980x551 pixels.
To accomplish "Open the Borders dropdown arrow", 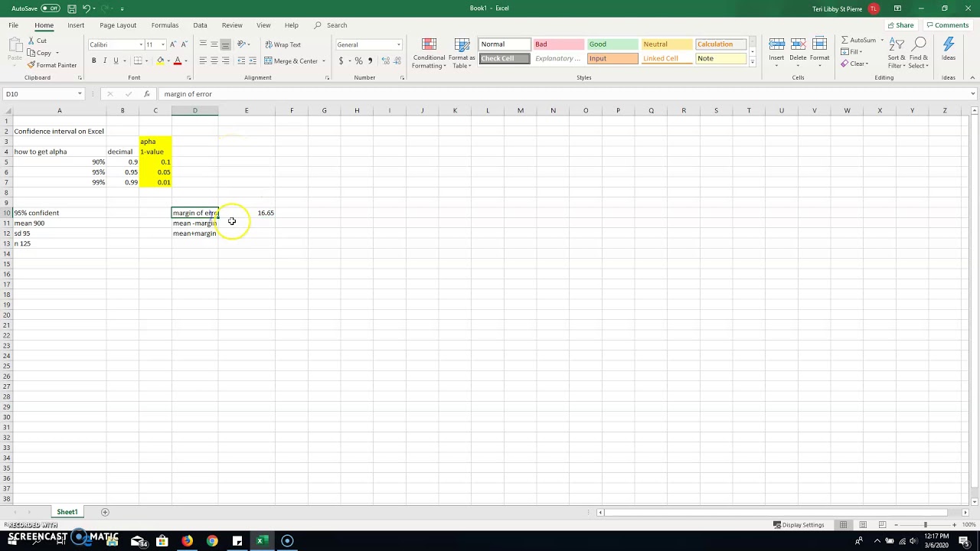I will pyautogui.click(x=149, y=61).
